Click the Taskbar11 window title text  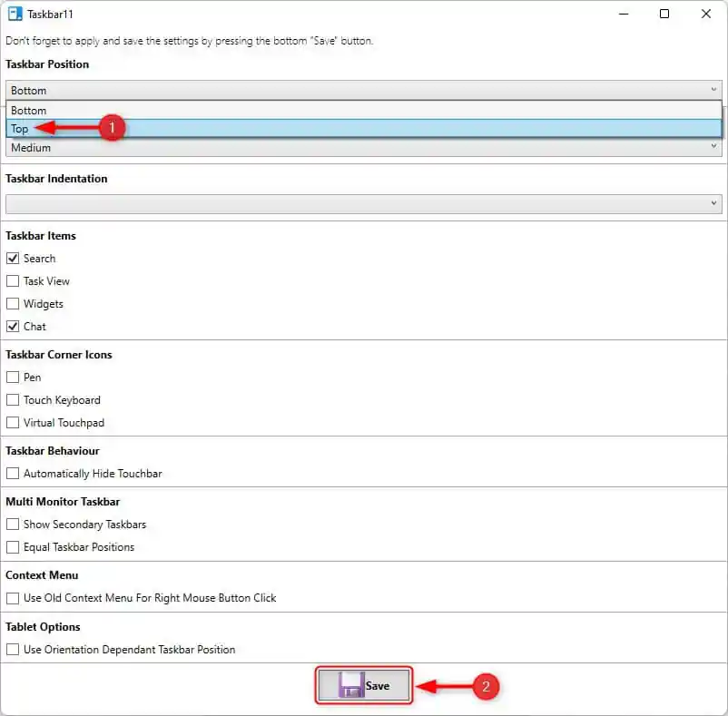pos(50,14)
